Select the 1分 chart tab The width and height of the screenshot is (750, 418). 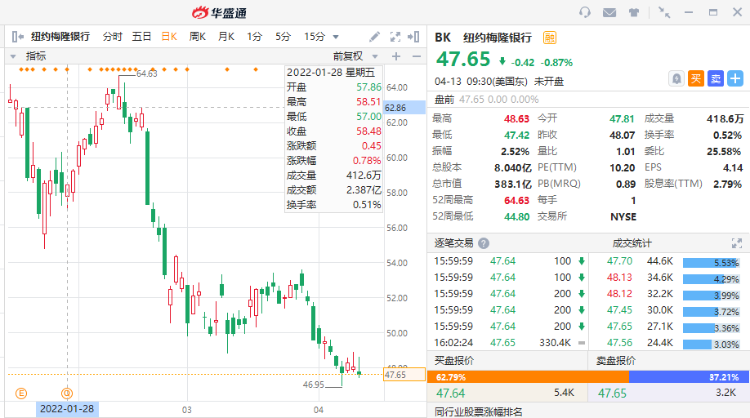click(x=254, y=37)
